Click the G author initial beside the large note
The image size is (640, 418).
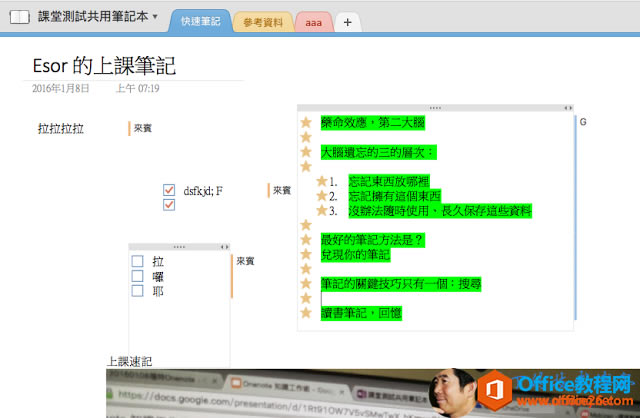[x=583, y=122]
